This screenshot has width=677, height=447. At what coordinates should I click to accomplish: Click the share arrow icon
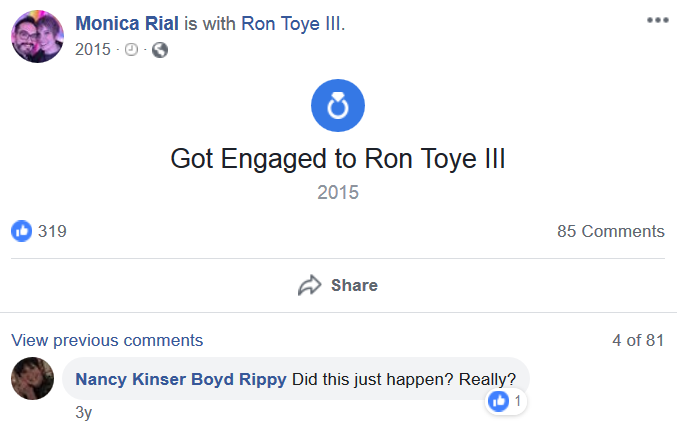[x=310, y=285]
